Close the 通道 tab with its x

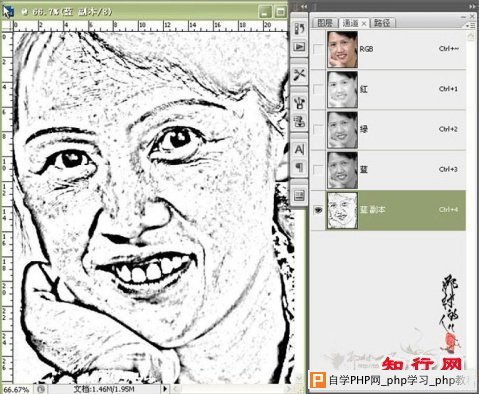(x=364, y=23)
